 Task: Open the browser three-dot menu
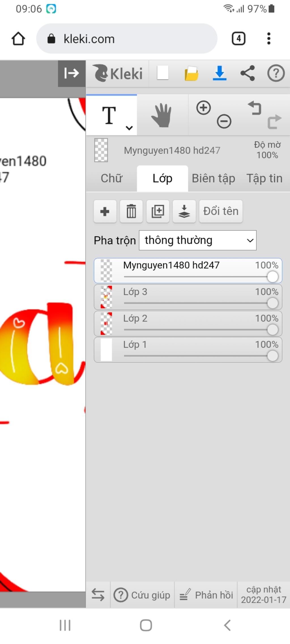(268, 38)
